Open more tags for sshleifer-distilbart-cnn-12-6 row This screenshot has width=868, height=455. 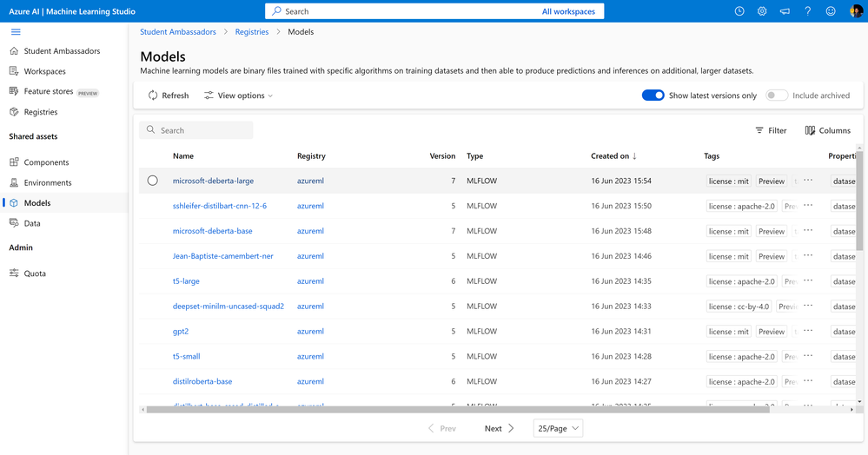click(808, 206)
